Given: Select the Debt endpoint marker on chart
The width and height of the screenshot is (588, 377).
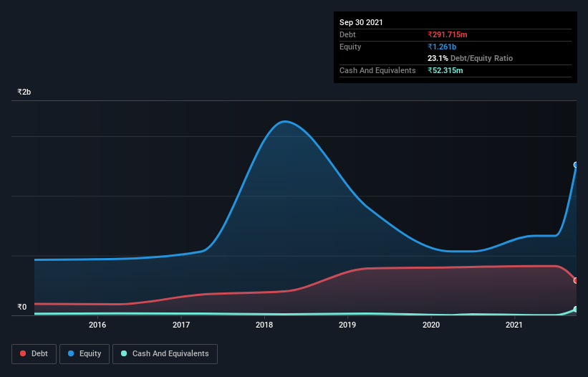Looking at the screenshot, I should pos(576,280).
